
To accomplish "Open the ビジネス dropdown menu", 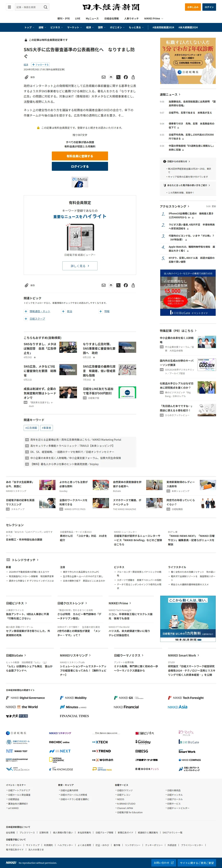I will 57,27.
